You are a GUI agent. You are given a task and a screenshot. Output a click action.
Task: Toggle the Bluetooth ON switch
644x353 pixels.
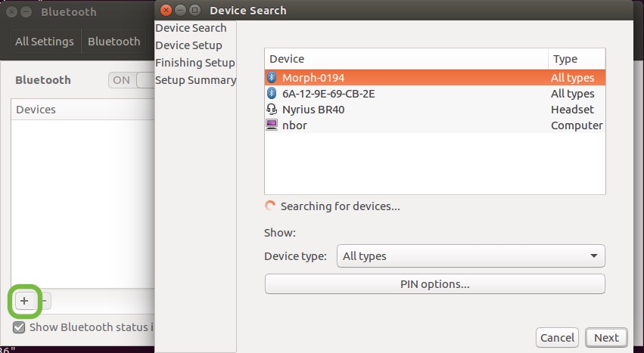(131, 80)
